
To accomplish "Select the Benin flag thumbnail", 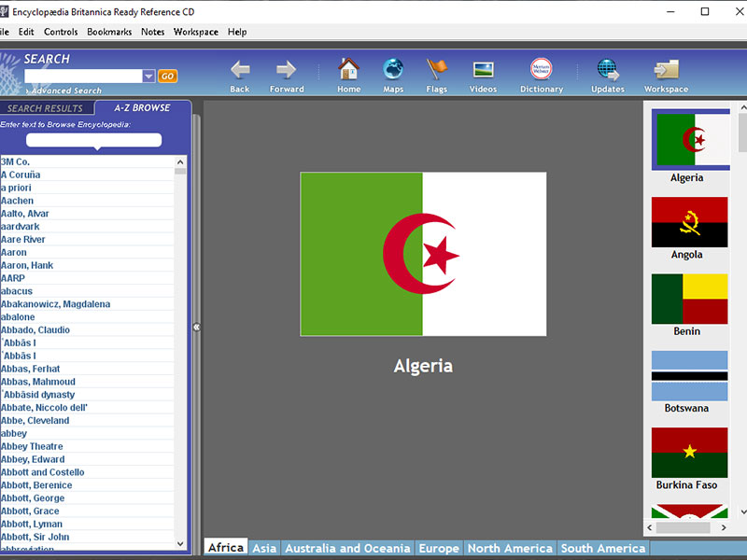I will point(689,299).
